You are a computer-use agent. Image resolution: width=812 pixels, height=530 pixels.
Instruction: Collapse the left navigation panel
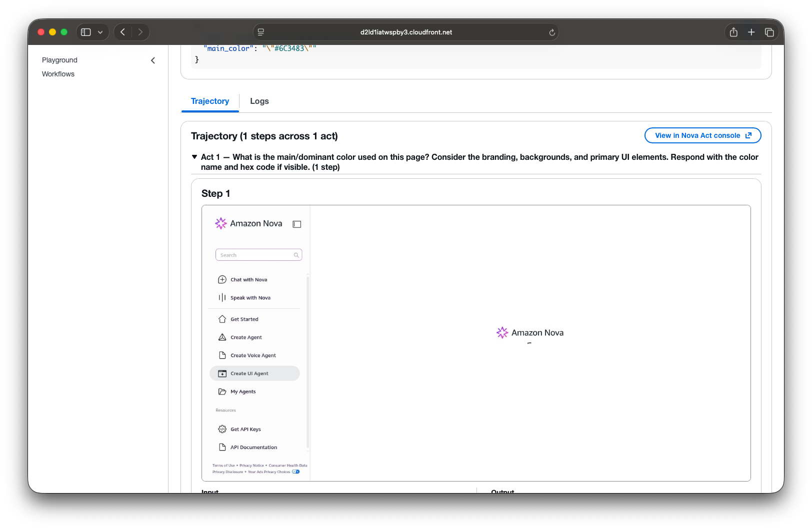[153, 60]
